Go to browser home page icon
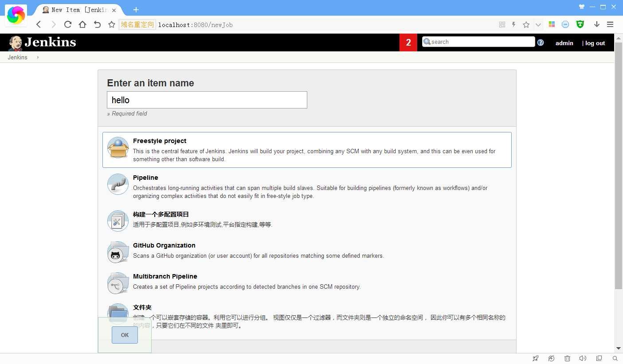 coord(82,24)
